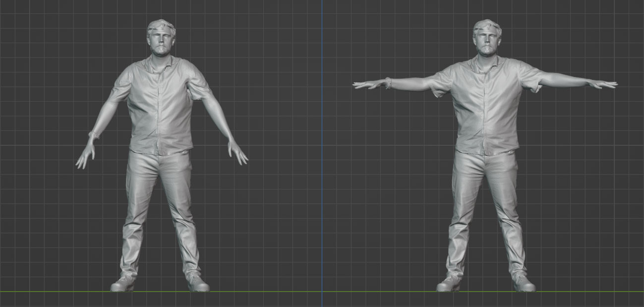Click the T-pose model's shirt collar
Viewport: 644px width, 307px height.
(487, 63)
